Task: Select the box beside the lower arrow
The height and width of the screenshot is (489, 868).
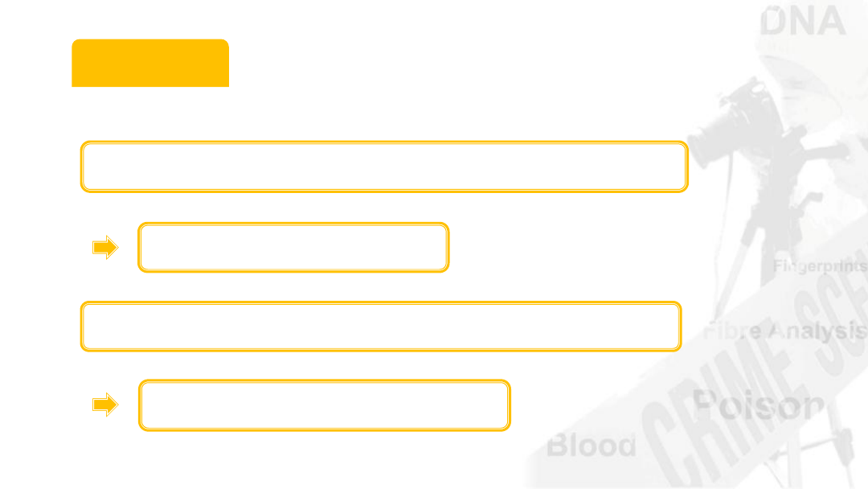Action: pyautogui.click(x=325, y=405)
